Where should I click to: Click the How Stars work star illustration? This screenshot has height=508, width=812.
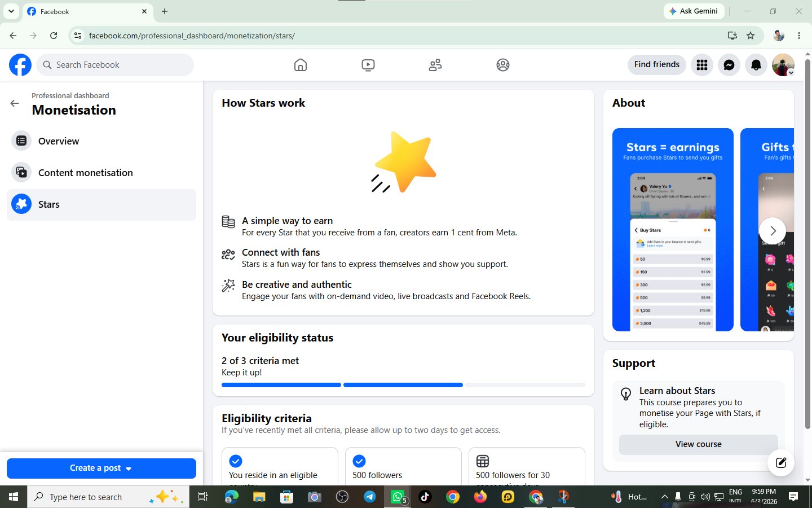coord(404,163)
